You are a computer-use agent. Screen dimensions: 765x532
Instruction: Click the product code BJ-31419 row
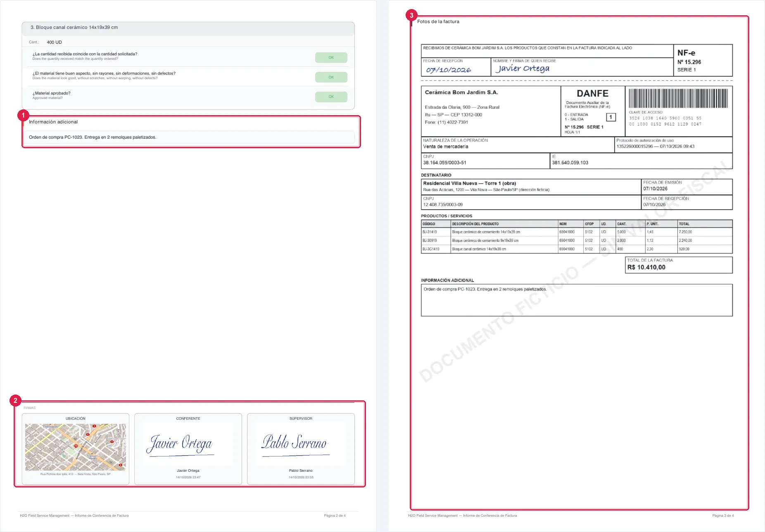[x=577, y=232]
